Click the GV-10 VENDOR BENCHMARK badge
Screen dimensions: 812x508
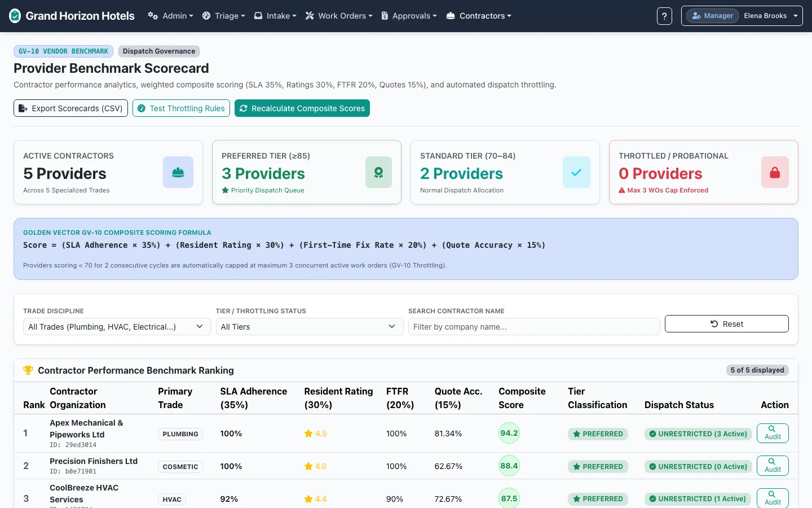pyautogui.click(x=63, y=51)
